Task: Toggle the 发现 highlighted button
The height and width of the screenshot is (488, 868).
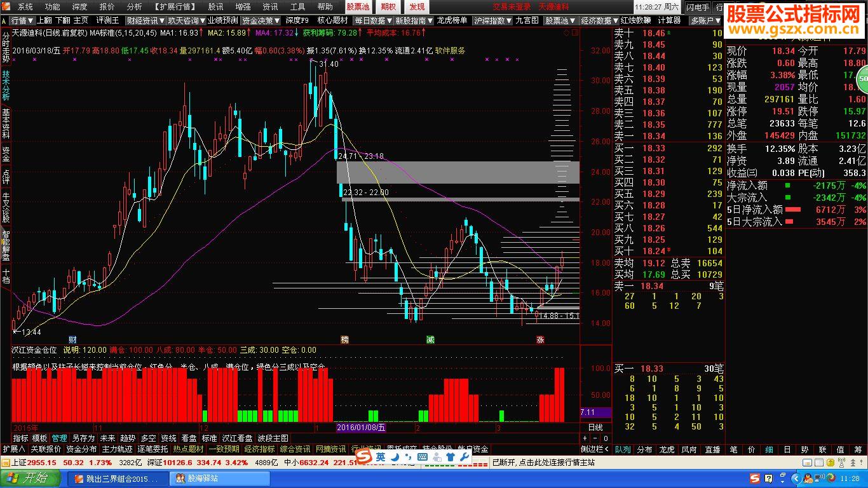Action: [x=417, y=7]
